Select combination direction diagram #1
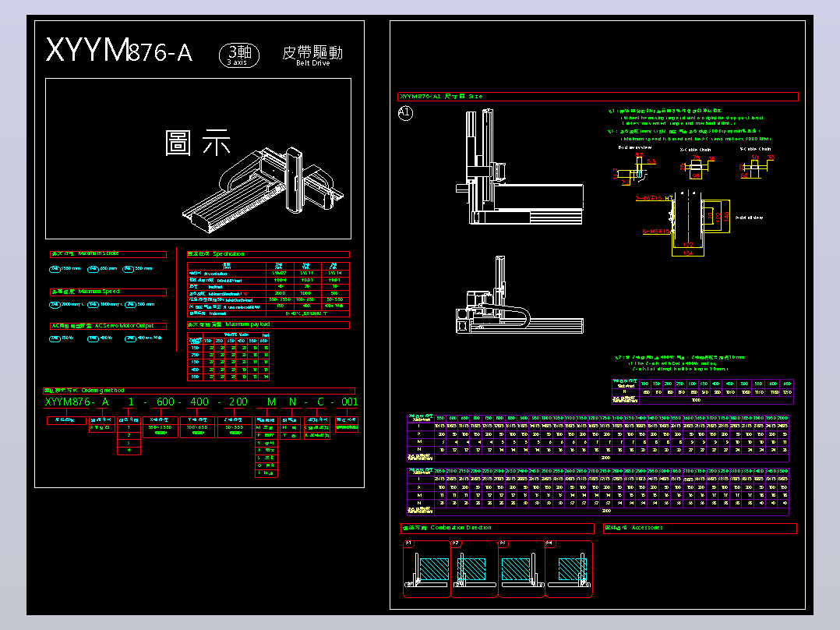This screenshot has width=840, height=630. (426, 569)
